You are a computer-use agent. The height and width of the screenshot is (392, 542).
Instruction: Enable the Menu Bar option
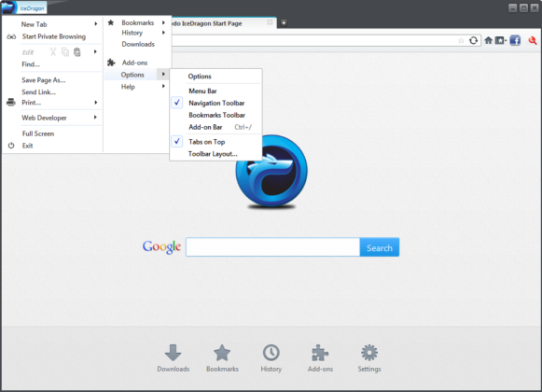tap(202, 91)
